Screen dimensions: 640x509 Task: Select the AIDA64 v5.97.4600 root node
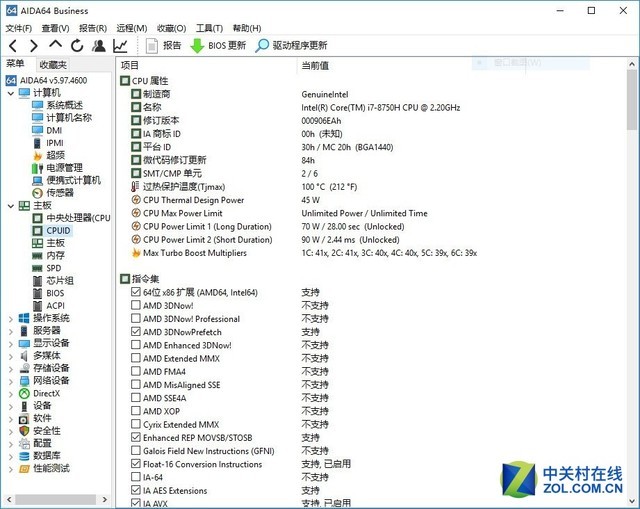point(47,80)
